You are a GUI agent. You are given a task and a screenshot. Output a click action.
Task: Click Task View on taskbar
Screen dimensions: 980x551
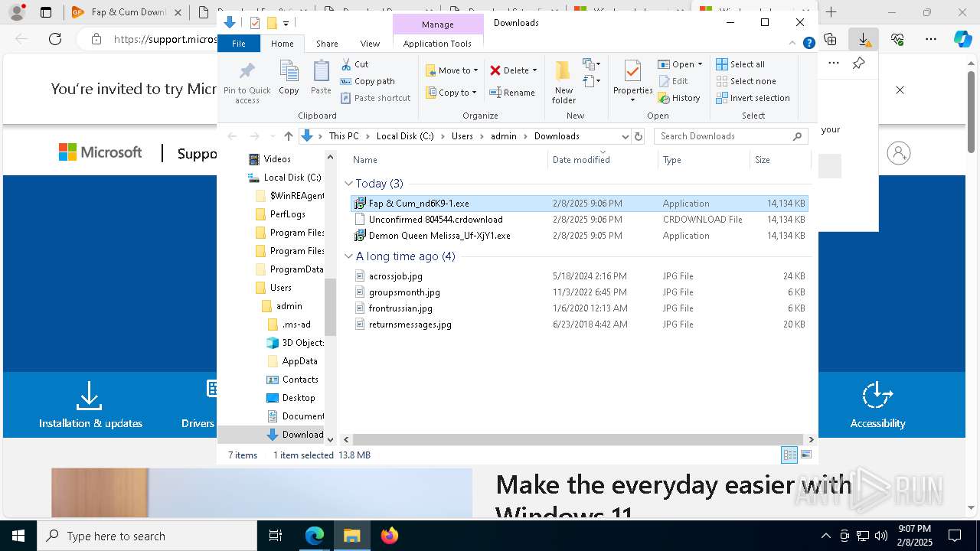[276, 536]
